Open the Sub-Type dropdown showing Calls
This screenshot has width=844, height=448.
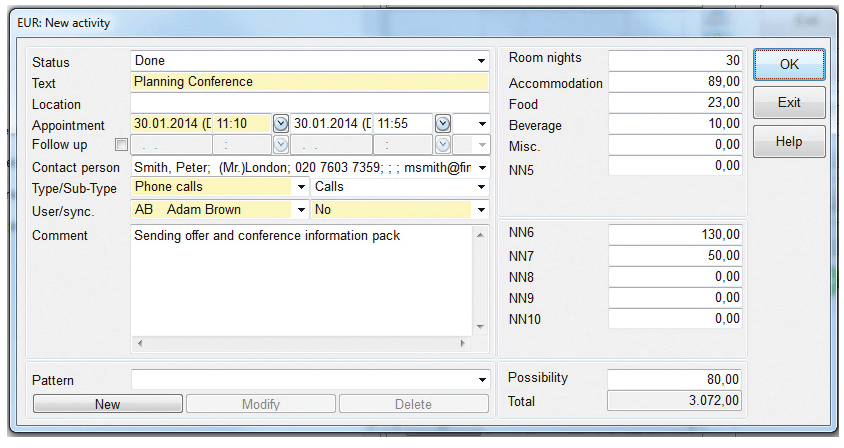tap(481, 188)
